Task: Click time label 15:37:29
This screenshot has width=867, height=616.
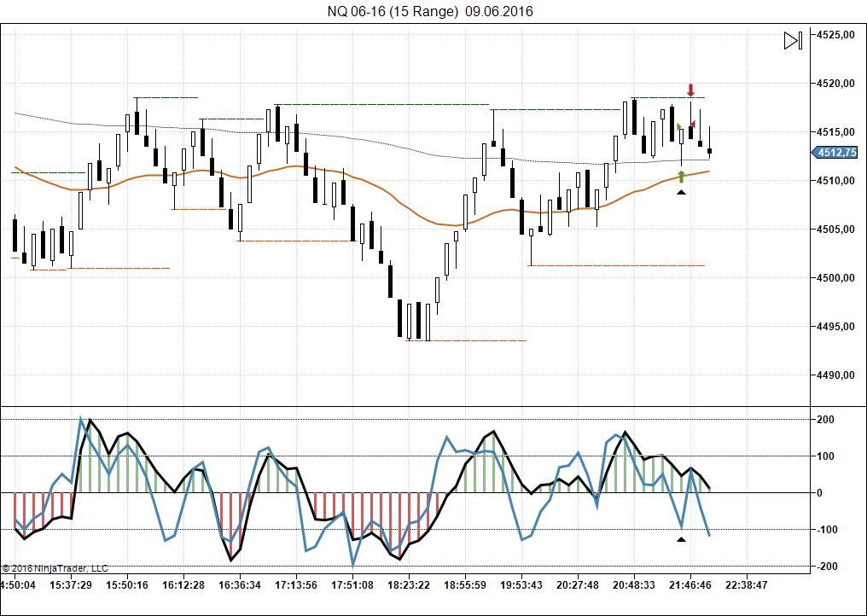Action: pos(72,585)
